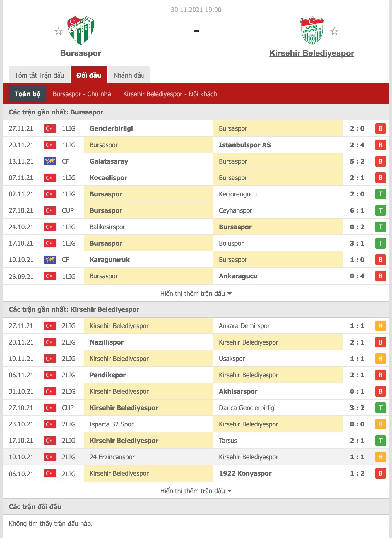Click the loss badge for Bursaspor vs Istanbulspor AS
Screen dimensions: 392x538
coord(381,145)
